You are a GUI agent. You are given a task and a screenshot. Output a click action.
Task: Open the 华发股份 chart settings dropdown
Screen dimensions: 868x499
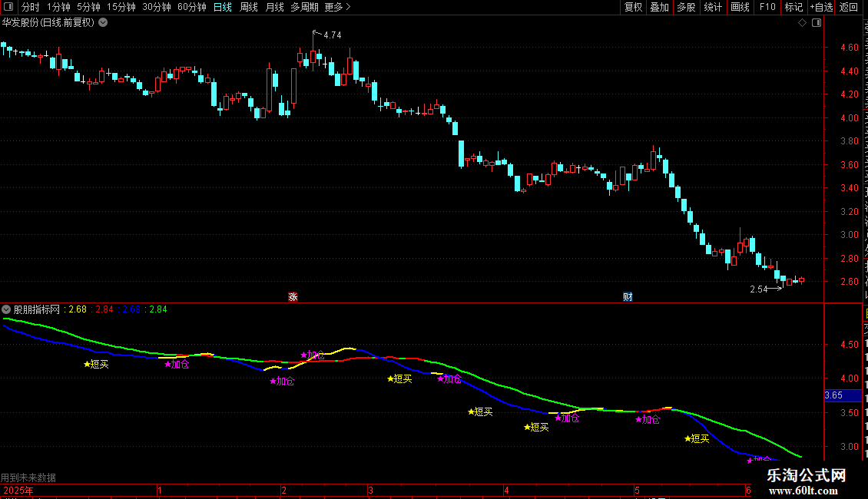click(103, 23)
